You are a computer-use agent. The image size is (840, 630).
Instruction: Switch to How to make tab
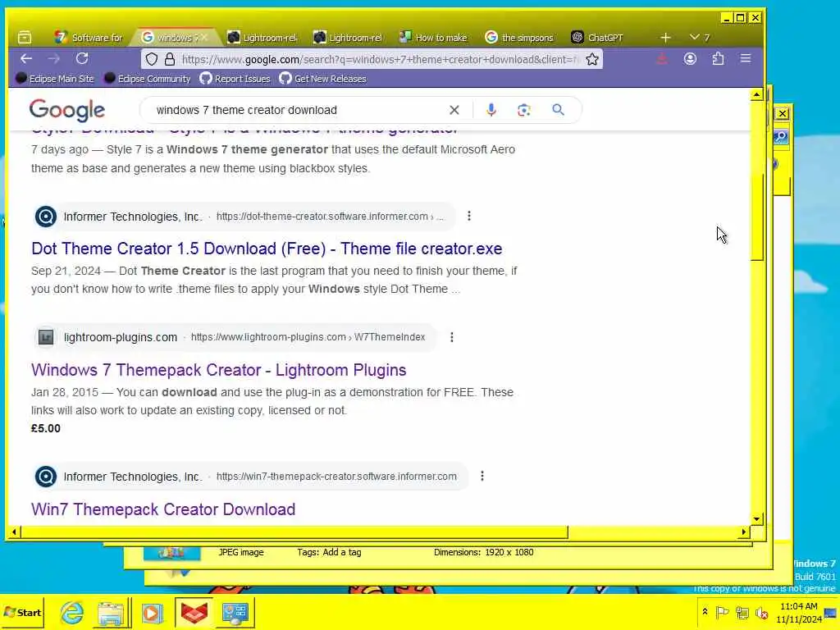coord(433,38)
